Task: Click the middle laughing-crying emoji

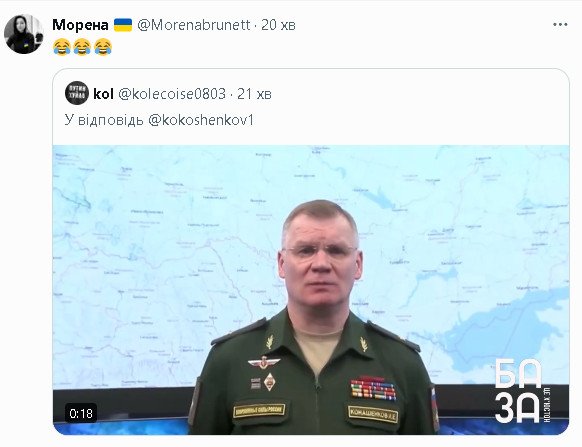Action: [x=82, y=47]
